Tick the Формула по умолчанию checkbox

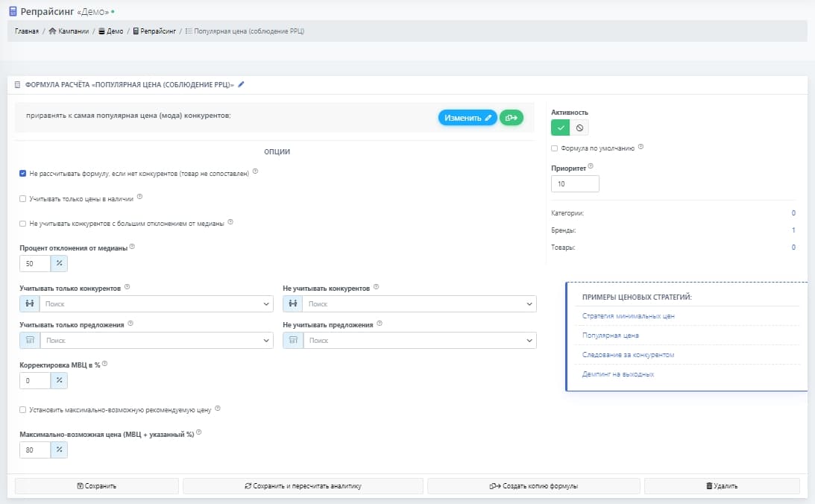[554, 148]
